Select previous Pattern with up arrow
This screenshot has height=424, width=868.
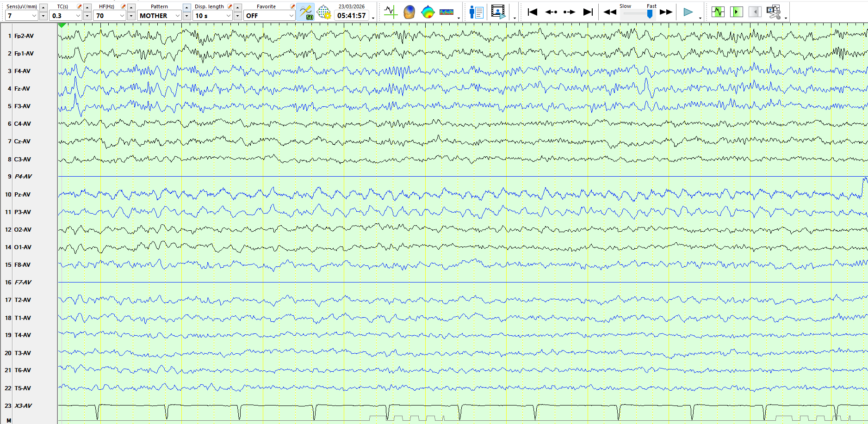[187, 7]
